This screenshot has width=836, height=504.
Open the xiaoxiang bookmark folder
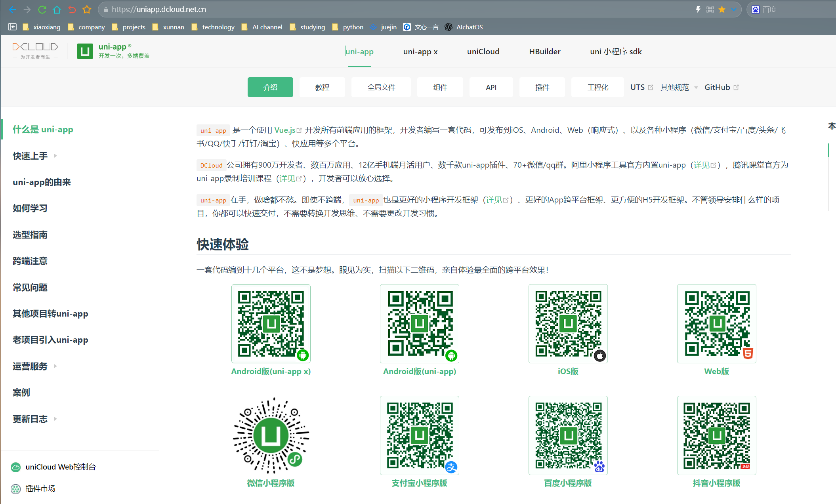click(x=42, y=27)
